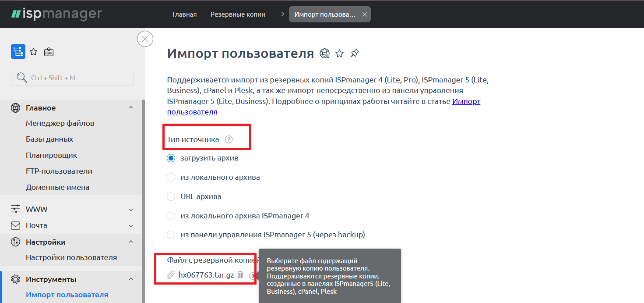Click the breadcrumb arrow after Резервные копии
Image resolution: width=644 pixels, height=303 pixels.
[x=282, y=14]
